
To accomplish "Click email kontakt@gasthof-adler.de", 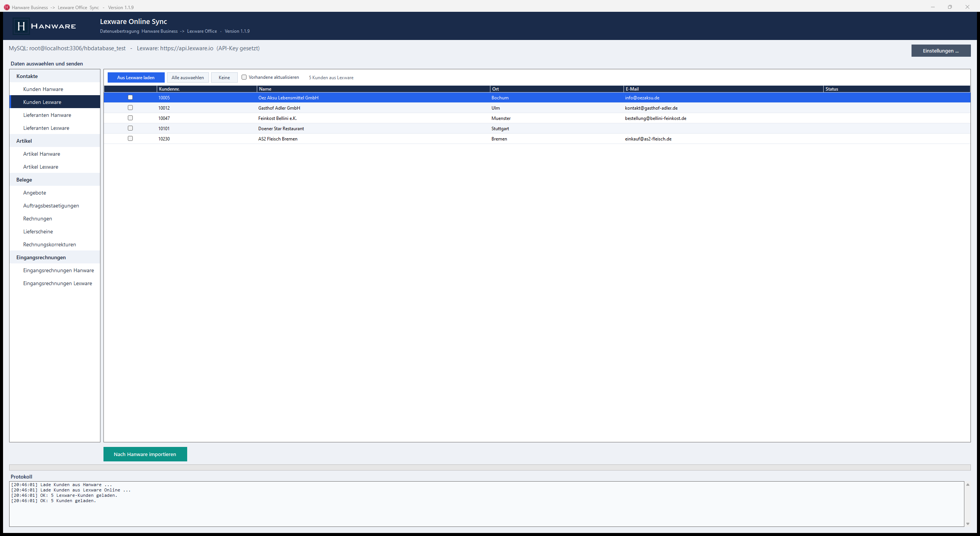I will pyautogui.click(x=651, y=108).
